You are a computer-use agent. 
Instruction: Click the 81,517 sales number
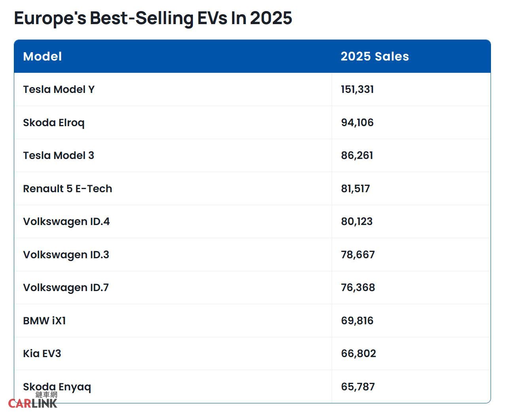pyautogui.click(x=355, y=189)
